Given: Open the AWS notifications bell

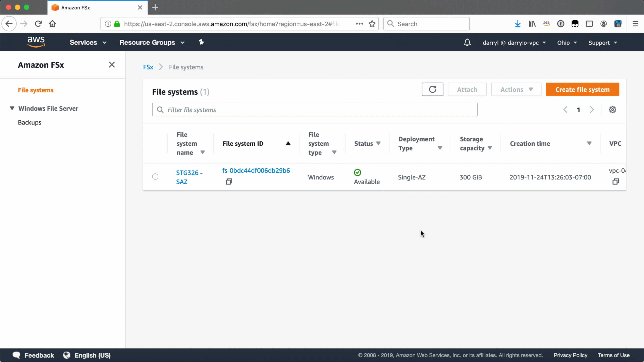Looking at the screenshot, I should 467,42.
